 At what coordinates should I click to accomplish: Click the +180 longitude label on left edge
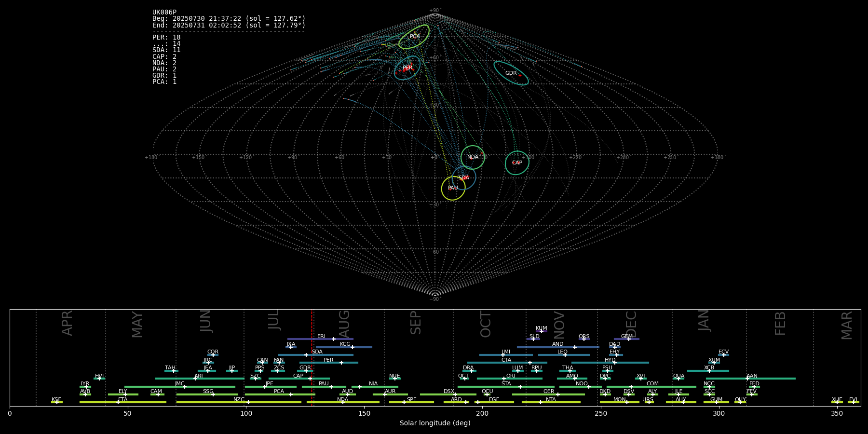click(x=151, y=158)
